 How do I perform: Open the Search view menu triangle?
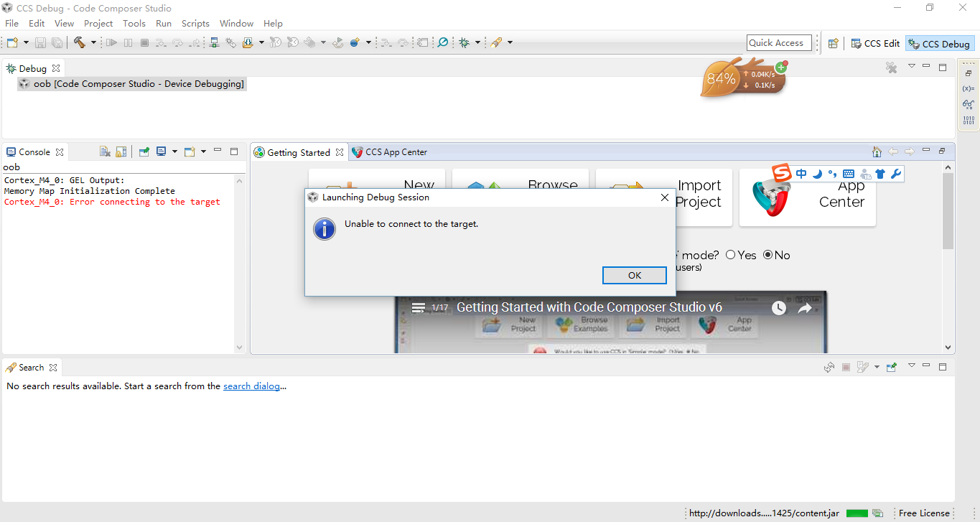912,365
